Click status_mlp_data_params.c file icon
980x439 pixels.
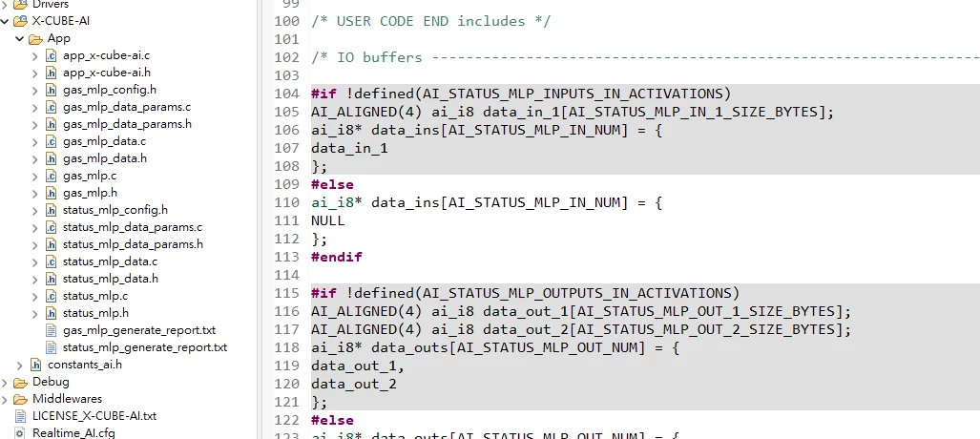(x=52, y=227)
